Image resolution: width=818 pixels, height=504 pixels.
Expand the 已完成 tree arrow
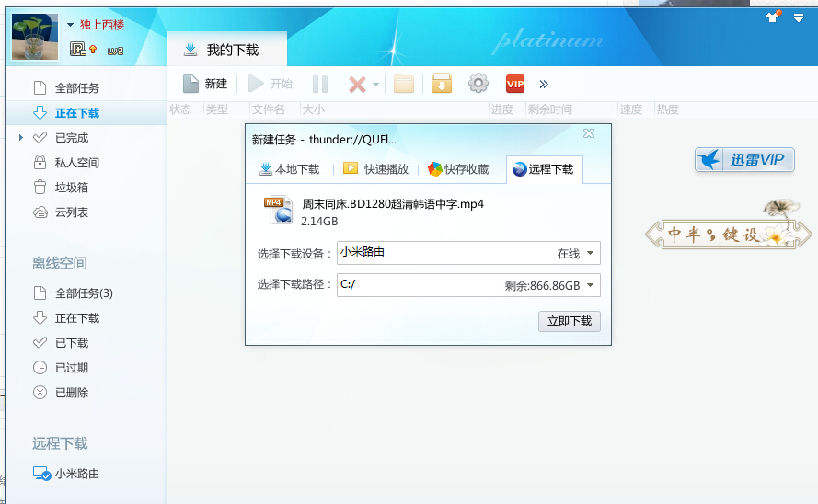[21, 138]
